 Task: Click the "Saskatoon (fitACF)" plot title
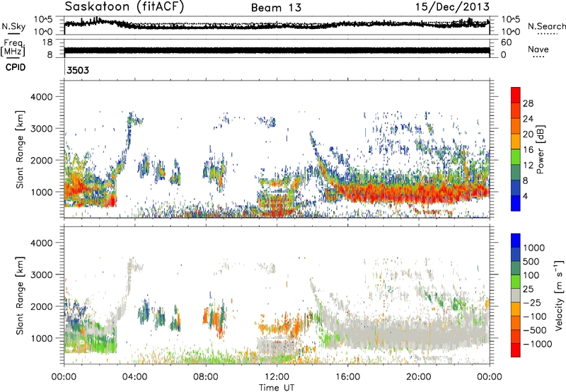point(125,7)
